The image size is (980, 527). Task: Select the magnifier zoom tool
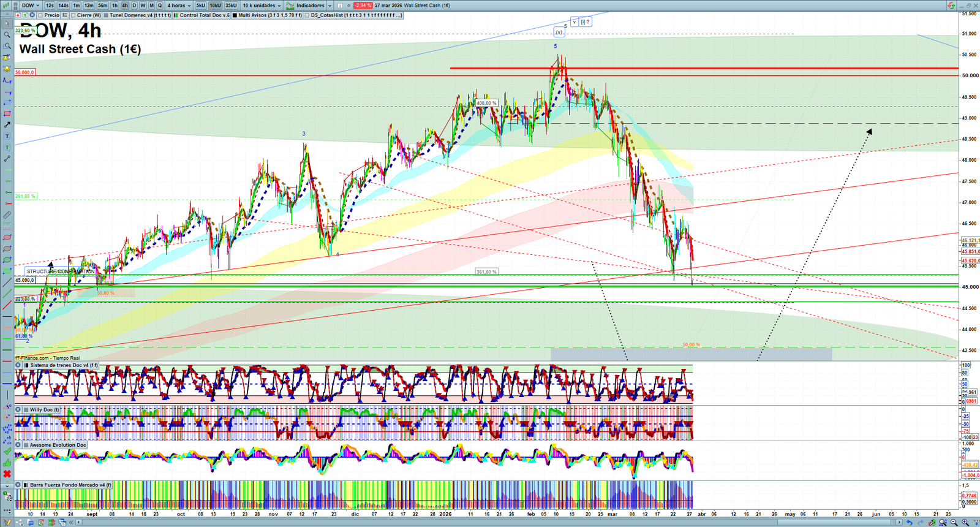(7, 35)
